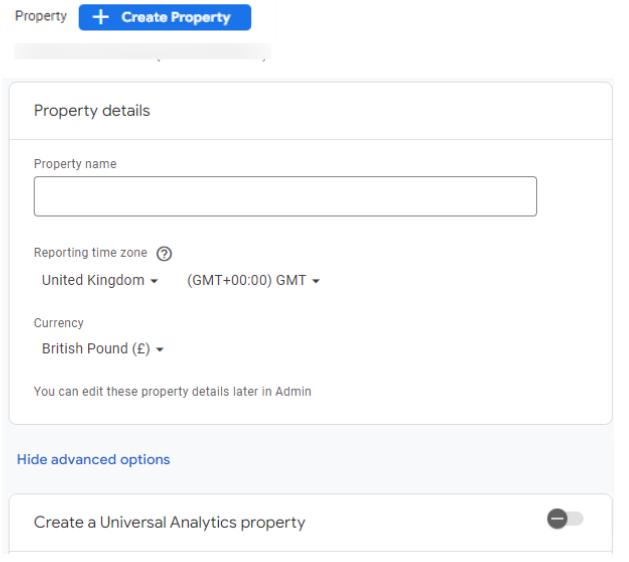Click the Property label at top left
This screenshot has width=629, height=562.
[x=40, y=17]
